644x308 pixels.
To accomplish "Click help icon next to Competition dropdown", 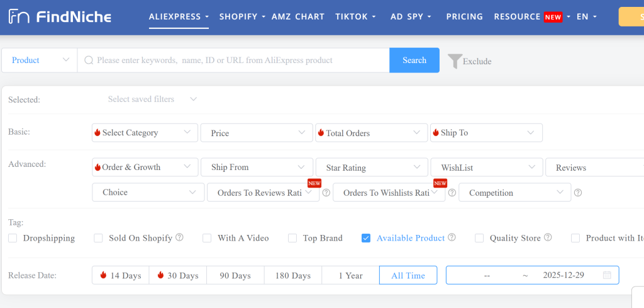I will pyautogui.click(x=578, y=193).
